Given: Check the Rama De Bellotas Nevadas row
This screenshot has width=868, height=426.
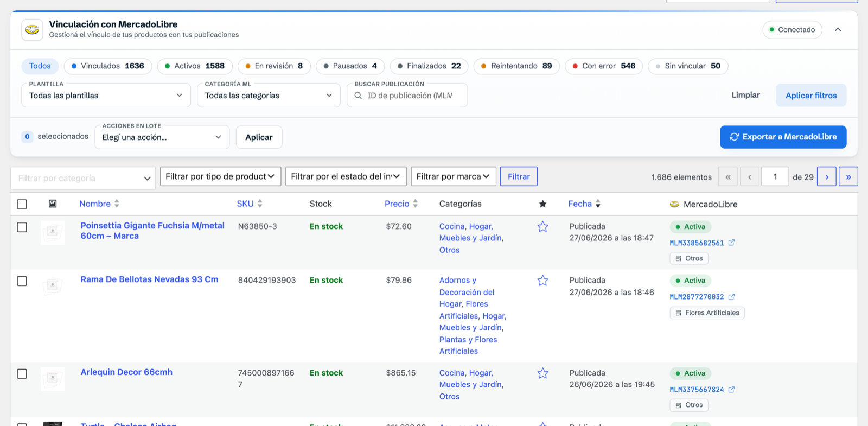Looking at the screenshot, I should [x=22, y=281].
